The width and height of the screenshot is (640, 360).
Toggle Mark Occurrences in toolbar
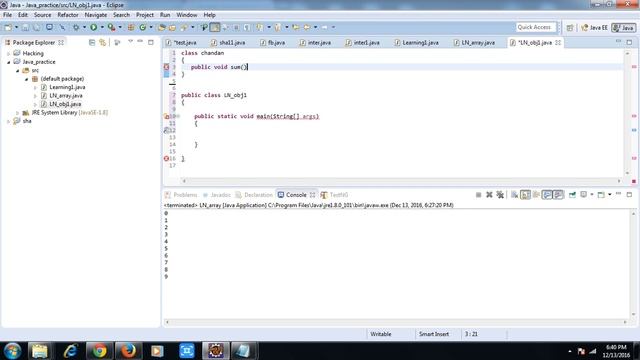click(215, 27)
